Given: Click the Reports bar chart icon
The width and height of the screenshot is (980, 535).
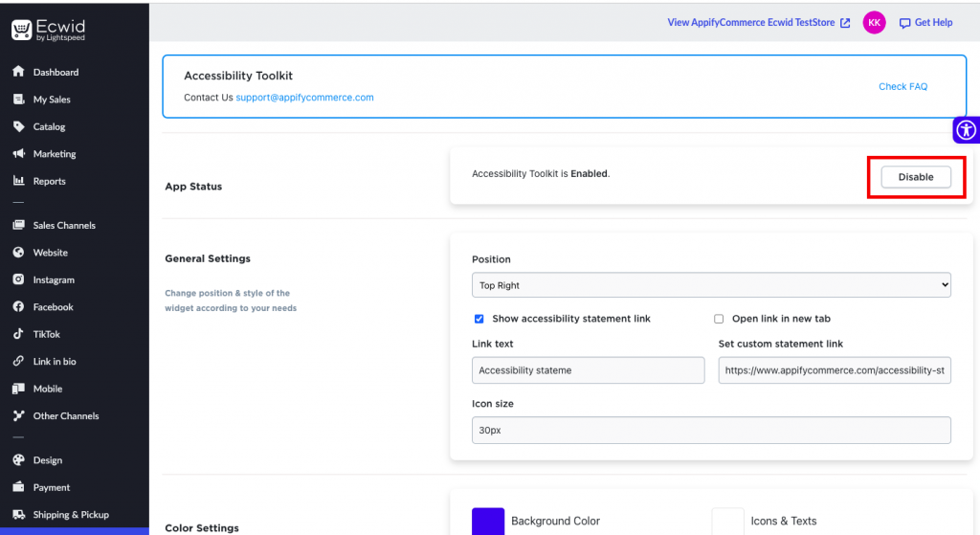Looking at the screenshot, I should tap(19, 181).
